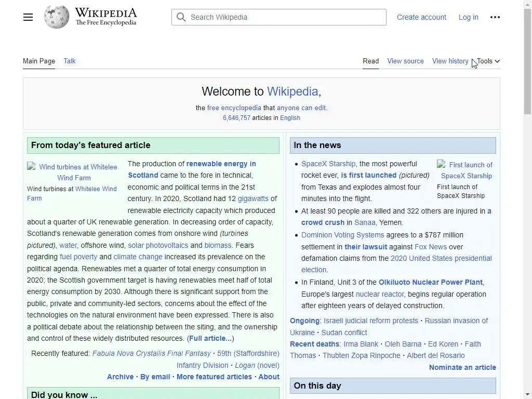Open the nuclear reactor link
Viewport: 532px width, 399px height.
pos(380,294)
